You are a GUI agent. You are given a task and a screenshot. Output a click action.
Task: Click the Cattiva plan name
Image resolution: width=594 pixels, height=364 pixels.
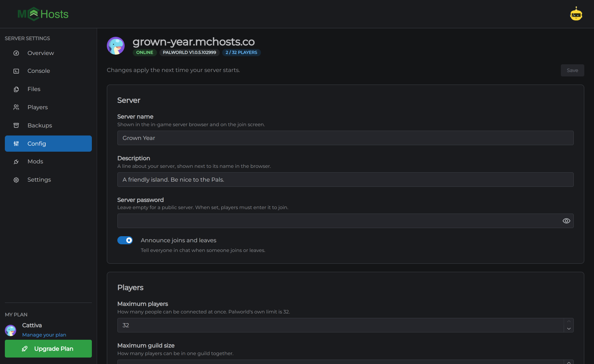pyautogui.click(x=32, y=325)
